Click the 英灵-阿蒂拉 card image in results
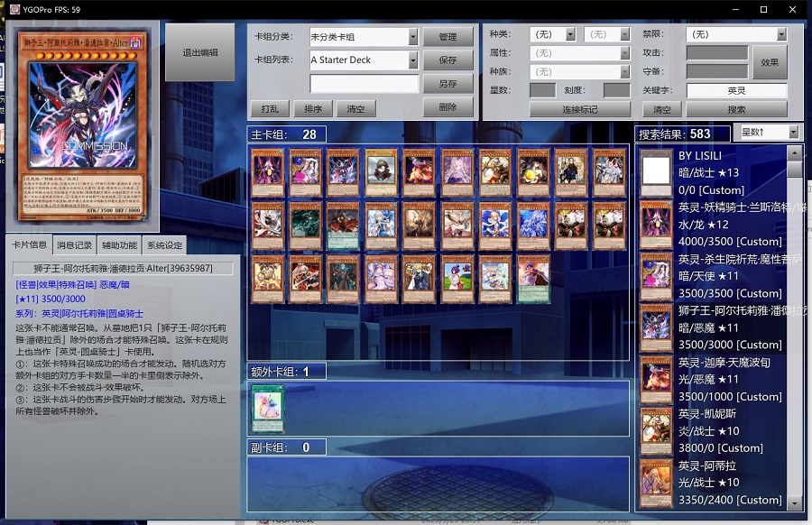The width and height of the screenshot is (812, 525). (x=656, y=484)
